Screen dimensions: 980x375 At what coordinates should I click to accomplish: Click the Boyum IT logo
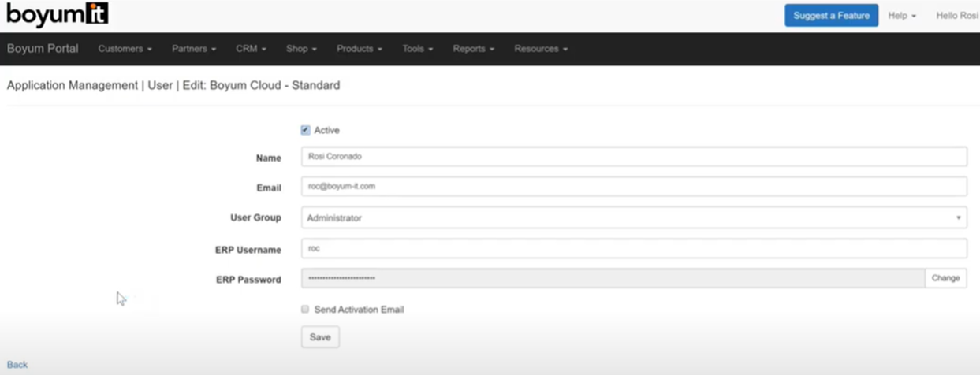click(x=58, y=14)
